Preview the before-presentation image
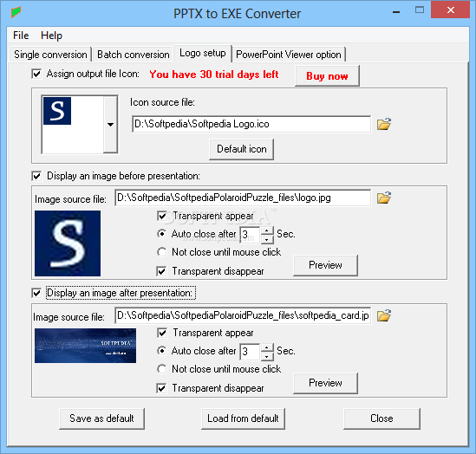 coord(325,265)
